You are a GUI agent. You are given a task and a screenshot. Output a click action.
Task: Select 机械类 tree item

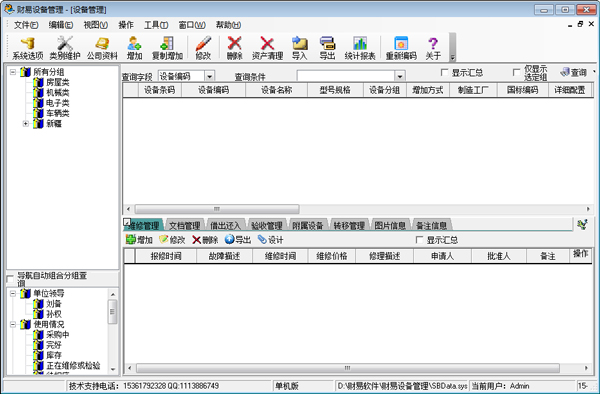pos(57,93)
